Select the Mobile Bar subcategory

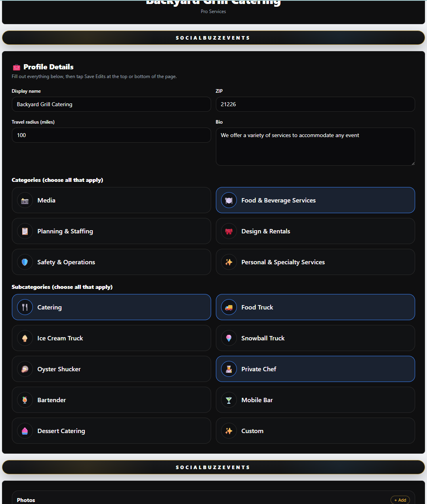(315, 400)
